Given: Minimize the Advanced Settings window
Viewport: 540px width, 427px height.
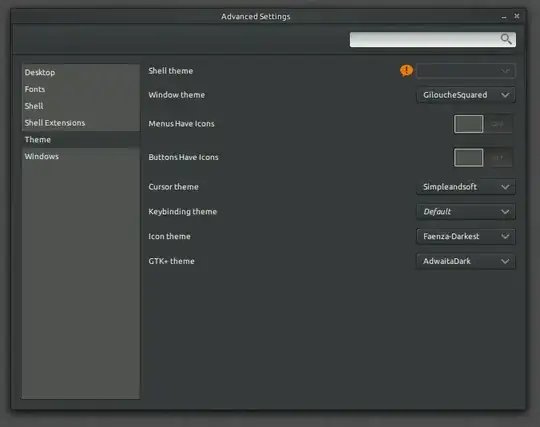Looking at the screenshot, I should point(504,17).
